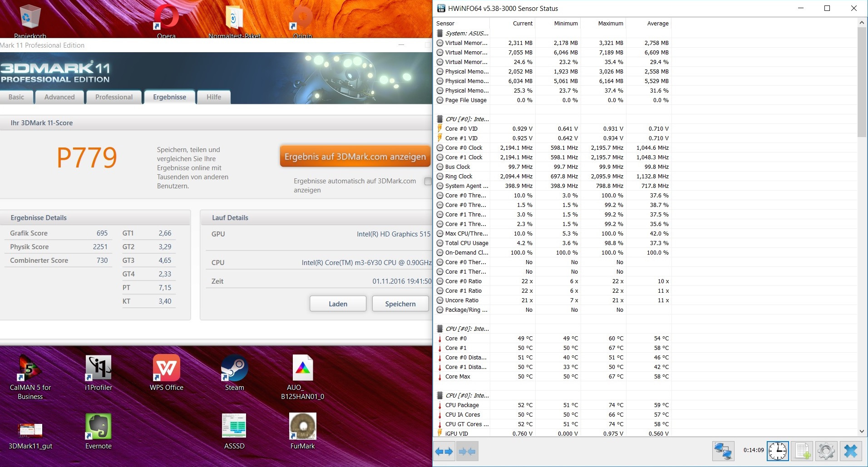Click the P779 score value

pos(87,157)
